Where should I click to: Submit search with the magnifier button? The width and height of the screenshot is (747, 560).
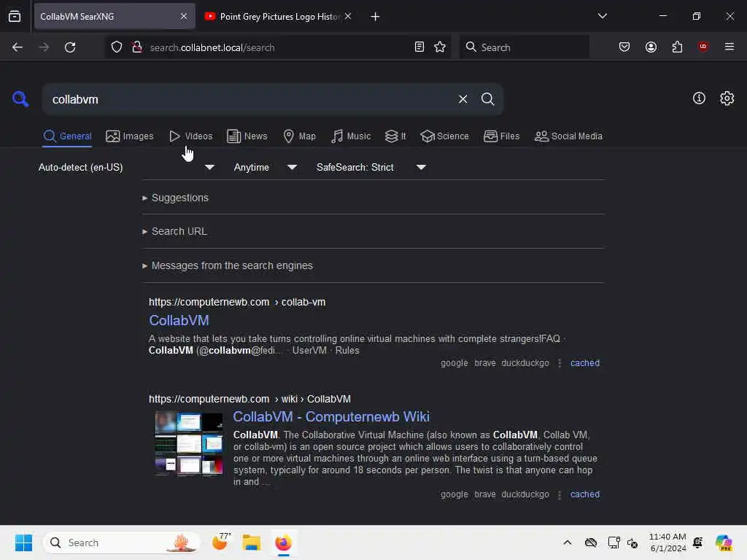click(x=487, y=99)
